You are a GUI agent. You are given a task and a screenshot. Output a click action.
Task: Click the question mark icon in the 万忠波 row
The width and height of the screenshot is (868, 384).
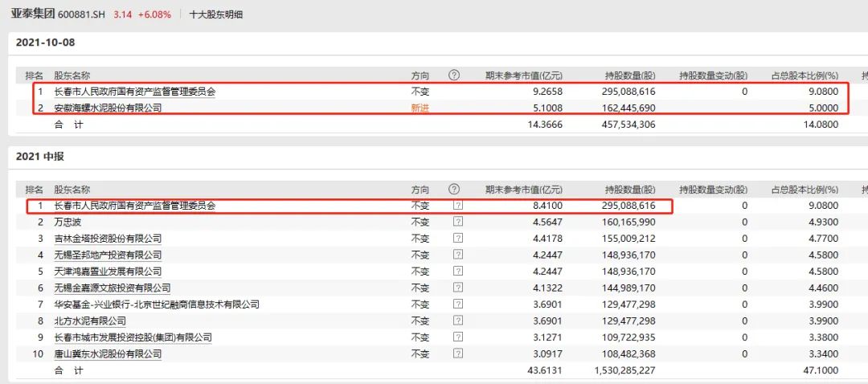[x=458, y=223]
